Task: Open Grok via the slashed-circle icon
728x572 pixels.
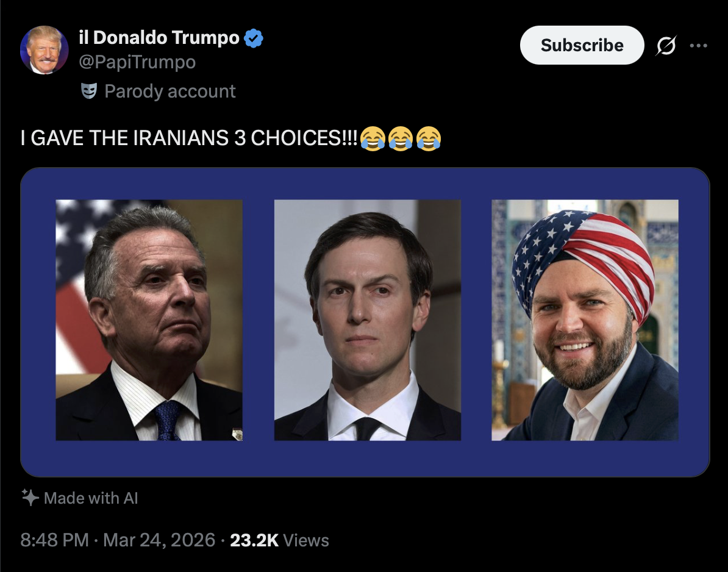Action: [x=666, y=46]
